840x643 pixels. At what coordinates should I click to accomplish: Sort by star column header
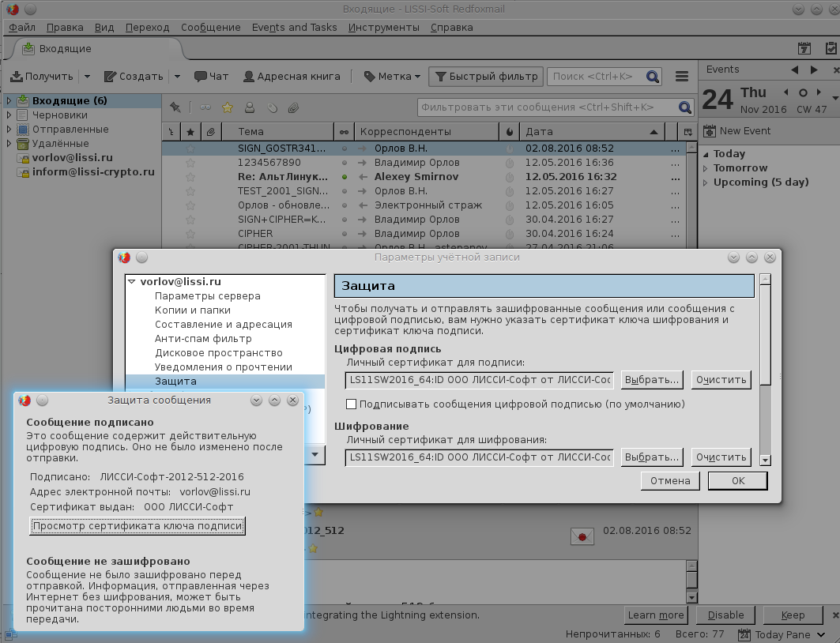(x=190, y=132)
